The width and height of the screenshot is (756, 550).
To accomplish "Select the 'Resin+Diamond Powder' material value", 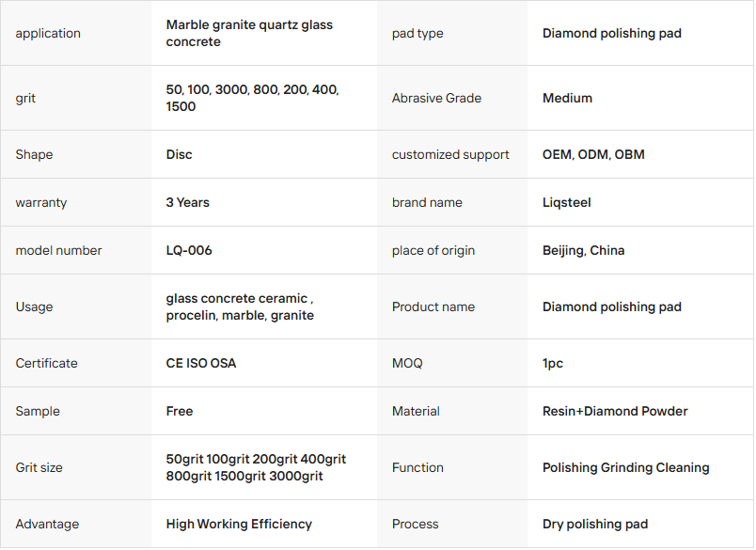I will pyautogui.click(x=615, y=411).
